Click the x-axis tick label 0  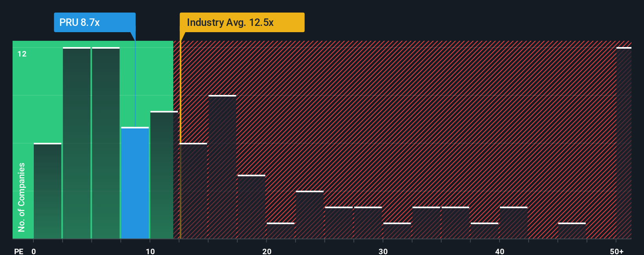(x=34, y=251)
